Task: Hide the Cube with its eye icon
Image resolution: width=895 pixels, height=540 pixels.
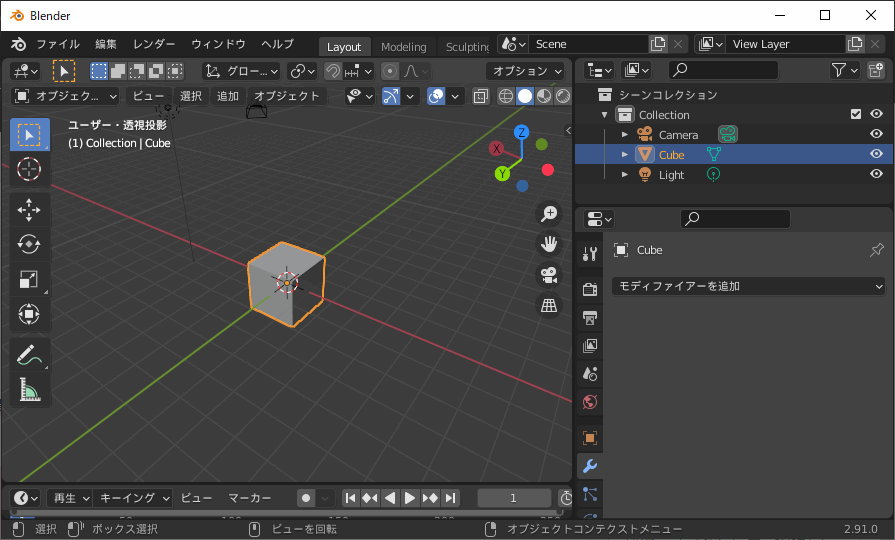Action: [x=876, y=154]
